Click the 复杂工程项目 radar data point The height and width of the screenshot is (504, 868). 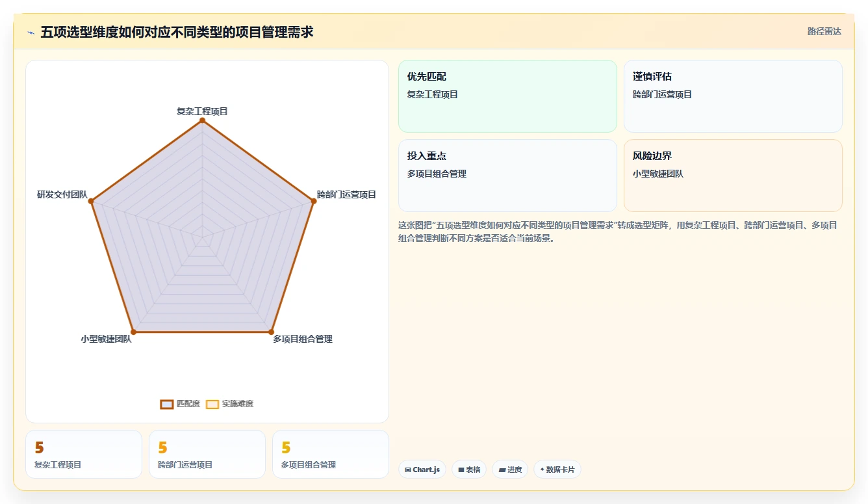click(x=202, y=120)
